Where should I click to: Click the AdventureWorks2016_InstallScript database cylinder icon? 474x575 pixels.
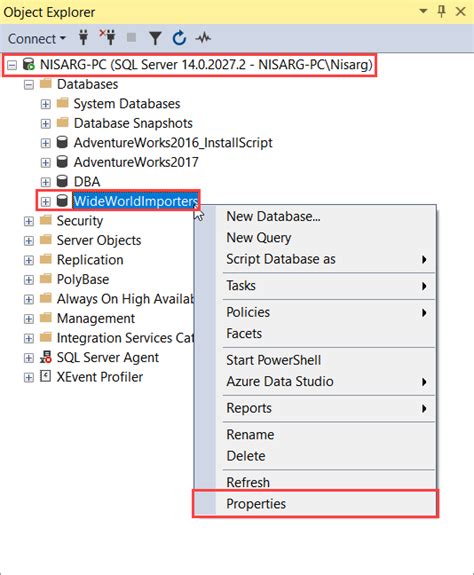(62, 142)
